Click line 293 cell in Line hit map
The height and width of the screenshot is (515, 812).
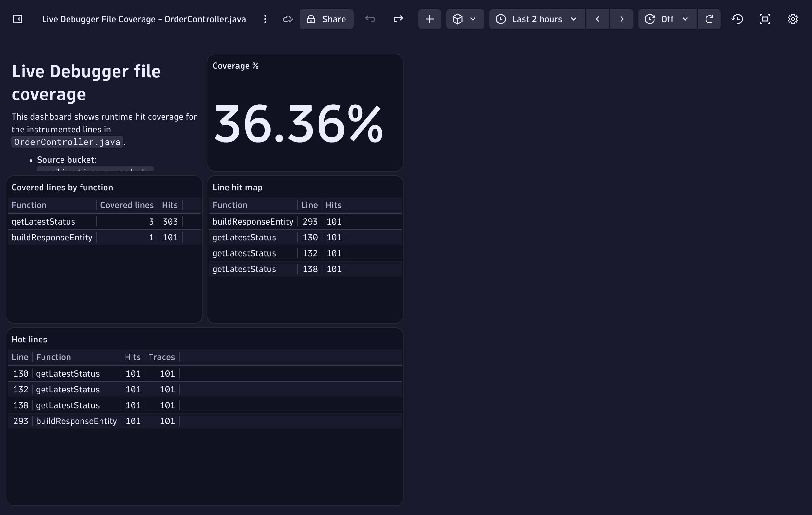coord(310,221)
